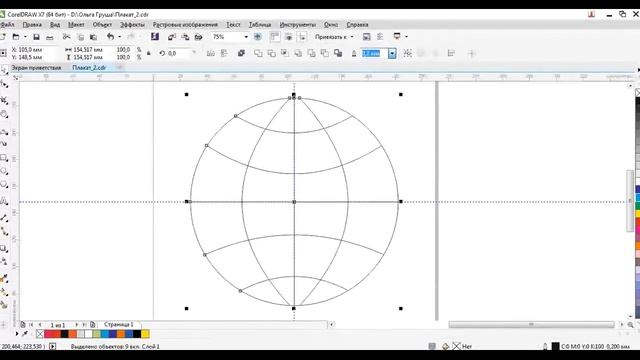Expand the Undo history dropdown arrow
Image resolution: width=640 pixels, height=360 pixels.
(120, 37)
